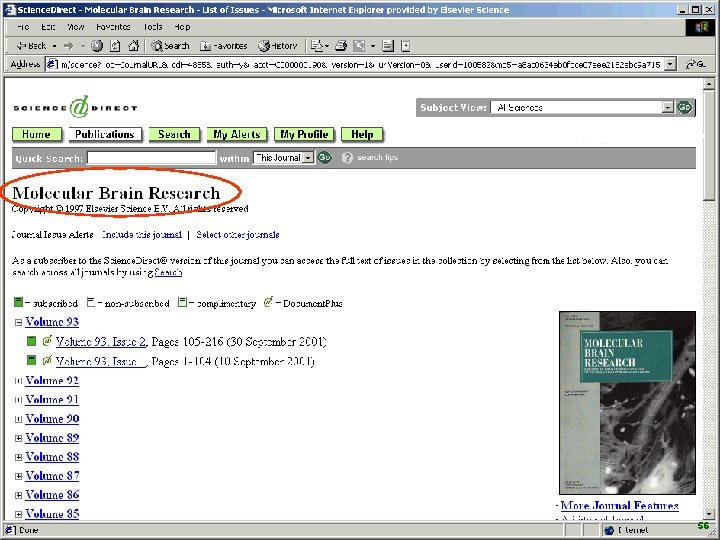720x540 pixels.
Task: Open the address bar dropdown arrow
Action: (671, 65)
